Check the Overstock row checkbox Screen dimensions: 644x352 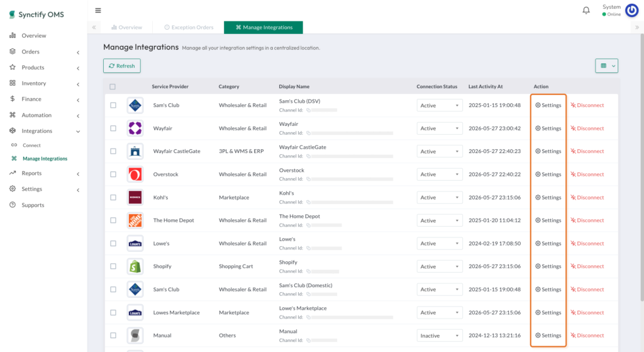[x=113, y=174]
